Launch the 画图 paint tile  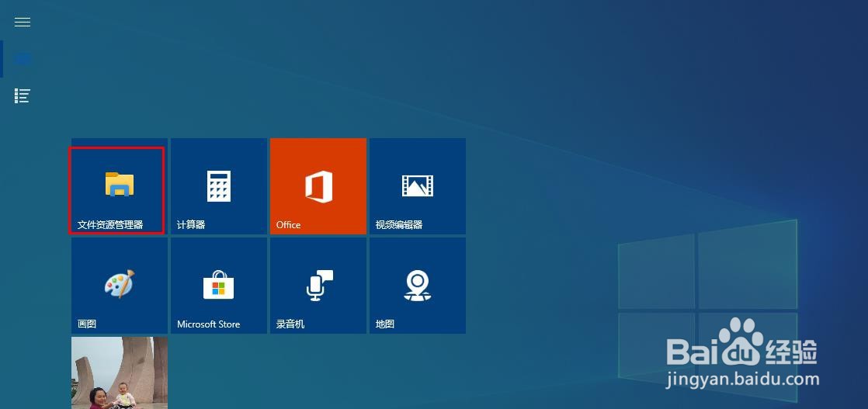120,286
